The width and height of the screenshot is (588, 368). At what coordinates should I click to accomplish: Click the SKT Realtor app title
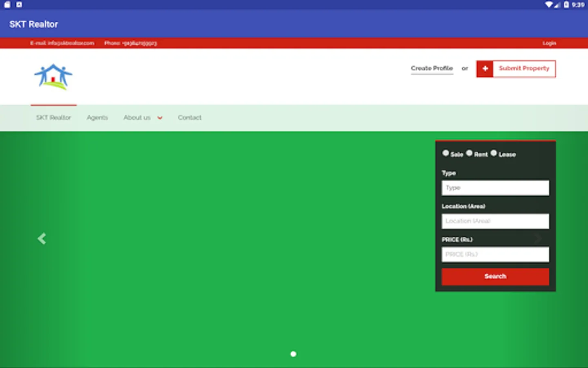33,24
